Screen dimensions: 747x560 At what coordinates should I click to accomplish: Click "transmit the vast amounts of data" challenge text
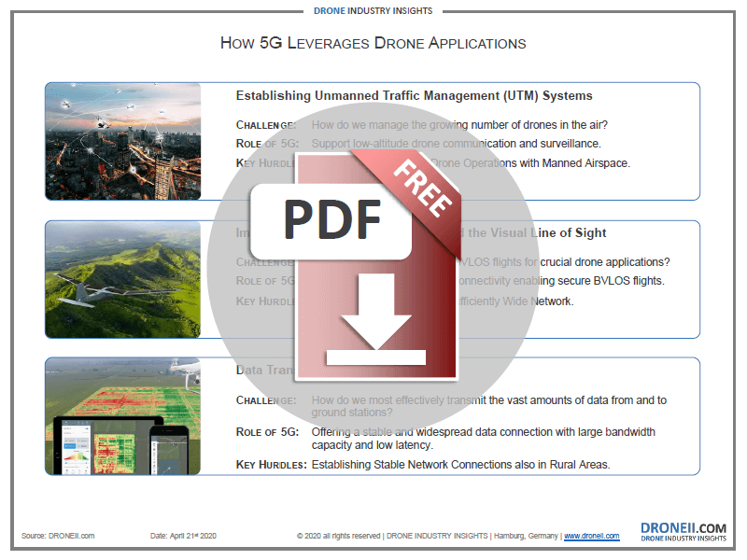point(514,400)
